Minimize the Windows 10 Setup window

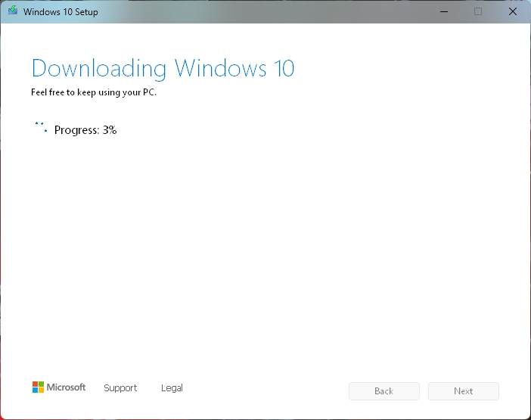[444, 11]
